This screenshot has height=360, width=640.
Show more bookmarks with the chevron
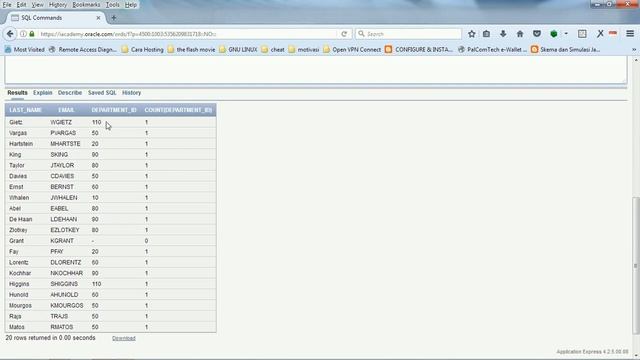coord(634,49)
